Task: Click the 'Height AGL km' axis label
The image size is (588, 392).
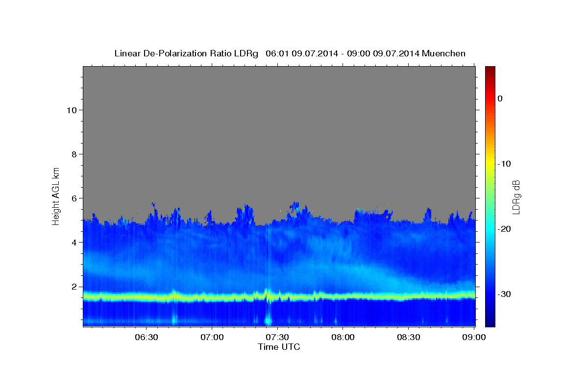Action: pos(56,196)
